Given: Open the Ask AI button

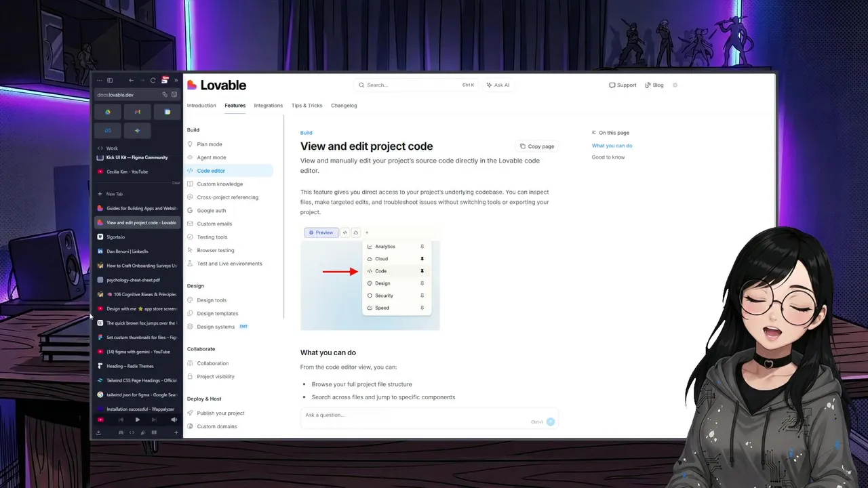Looking at the screenshot, I should pyautogui.click(x=498, y=85).
